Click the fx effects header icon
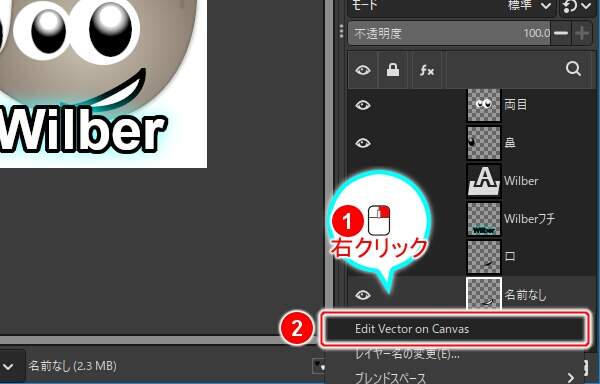 (427, 70)
